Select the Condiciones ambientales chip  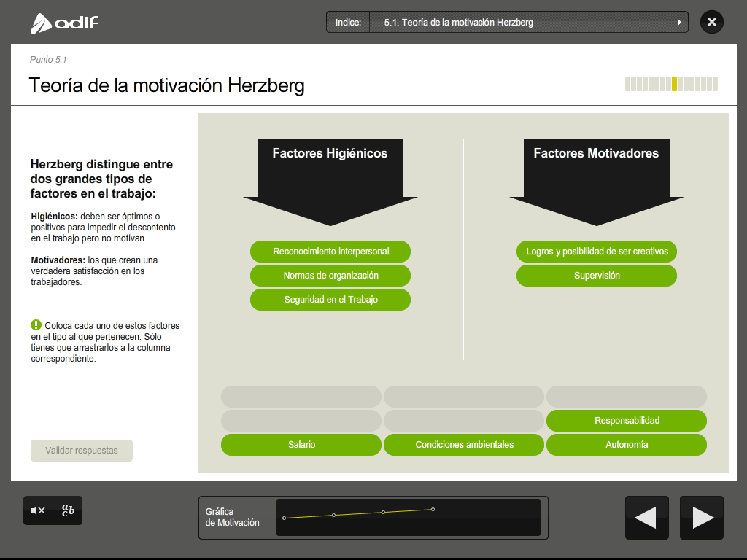click(464, 445)
